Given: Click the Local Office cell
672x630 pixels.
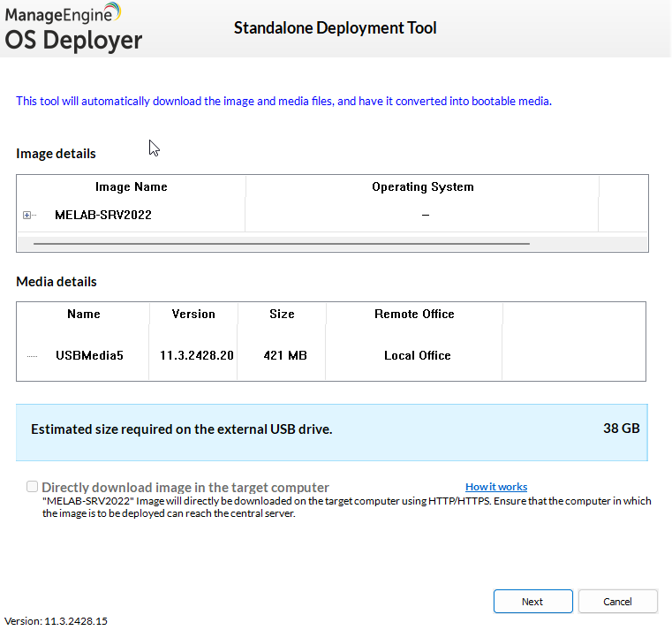Looking at the screenshot, I should click(x=417, y=356).
